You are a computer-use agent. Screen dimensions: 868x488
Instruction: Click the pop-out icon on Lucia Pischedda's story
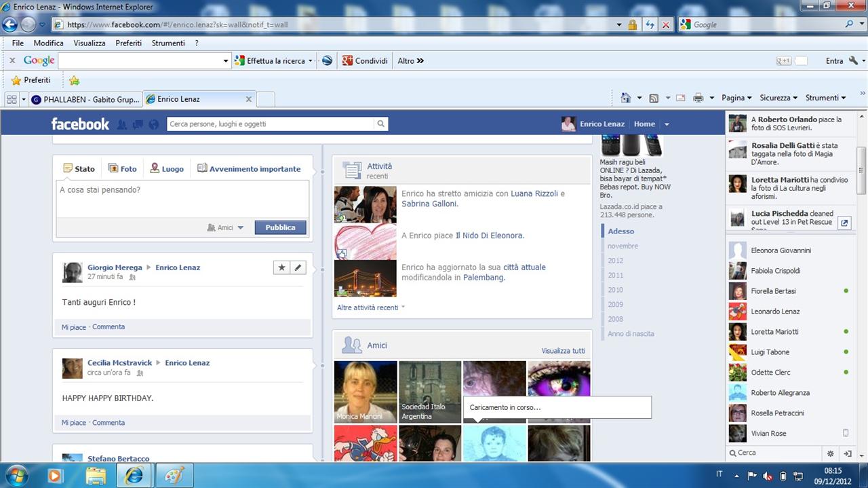844,223
